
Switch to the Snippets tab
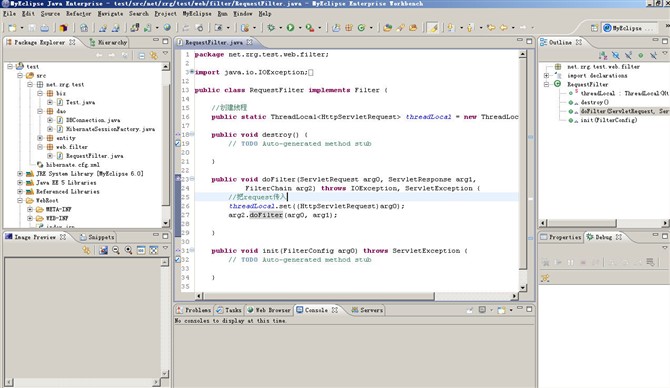(97, 237)
